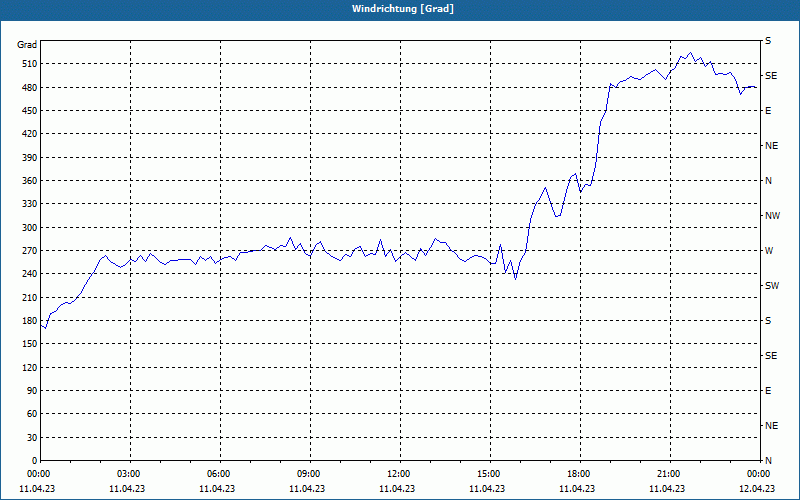
Task: Click the 06:00 x-axis time label
Action: [219, 474]
